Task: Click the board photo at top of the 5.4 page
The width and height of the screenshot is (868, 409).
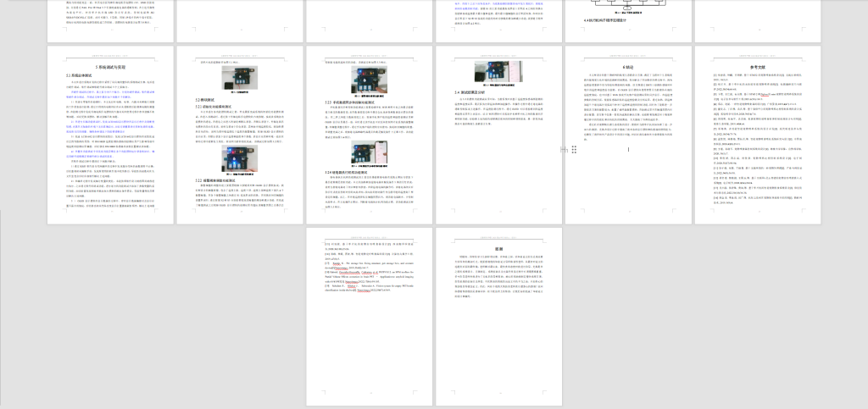Action: point(498,70)
